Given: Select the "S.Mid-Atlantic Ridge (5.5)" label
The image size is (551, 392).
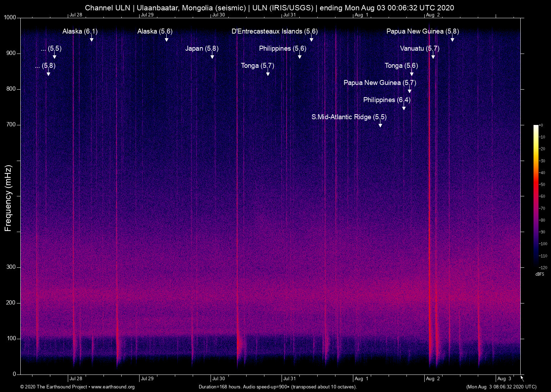Looking at the screenshot, I should tap(349, 117).
